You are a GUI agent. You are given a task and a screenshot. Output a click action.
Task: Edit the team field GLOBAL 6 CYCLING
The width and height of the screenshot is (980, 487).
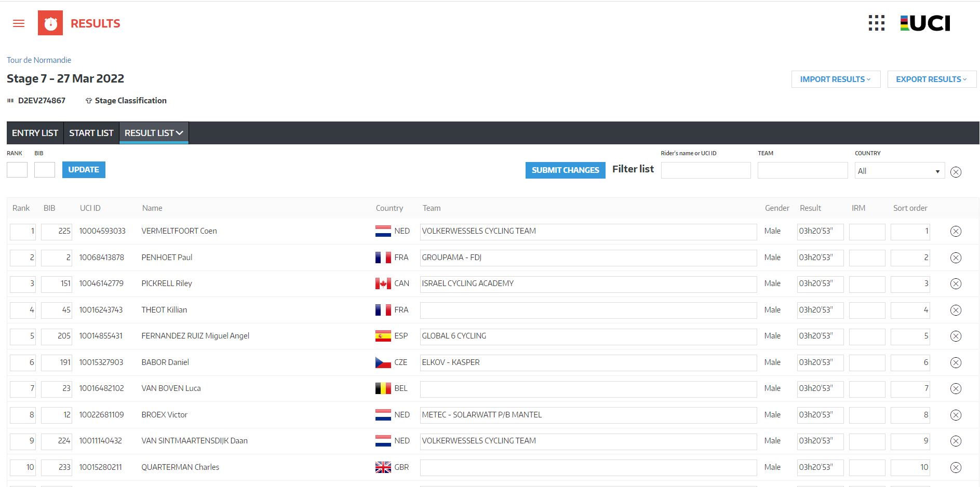coord(588,336)
